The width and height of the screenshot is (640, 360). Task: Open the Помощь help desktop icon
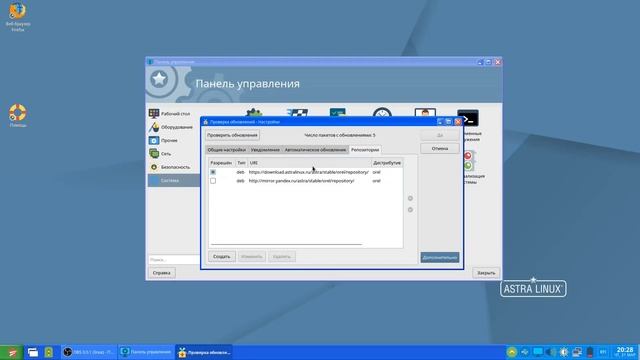[x=18, y=116]
